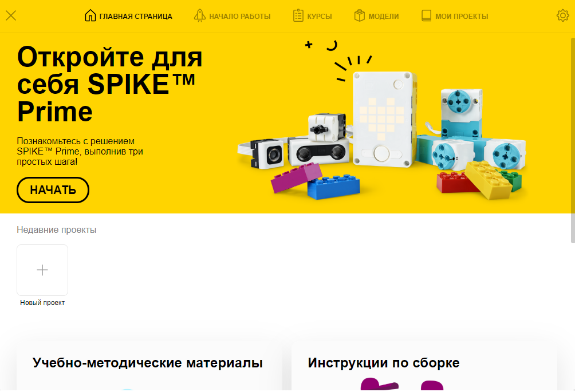Open settings via the gear icon

[562, 15]
